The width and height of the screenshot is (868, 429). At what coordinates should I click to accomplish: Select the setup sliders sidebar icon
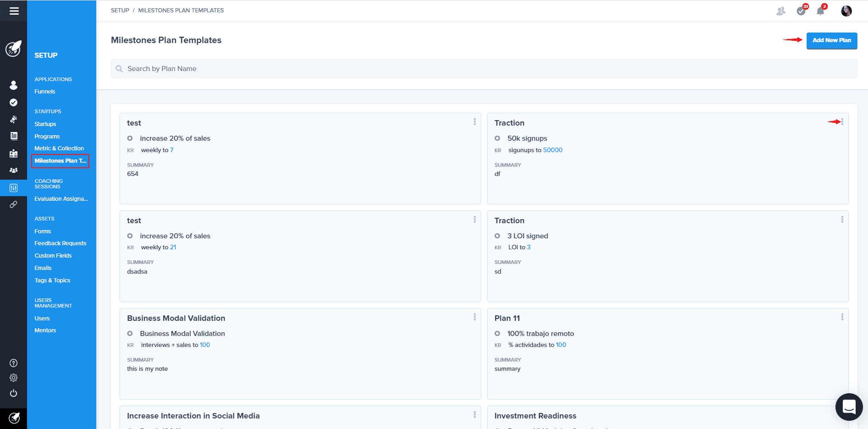[14, 187]
